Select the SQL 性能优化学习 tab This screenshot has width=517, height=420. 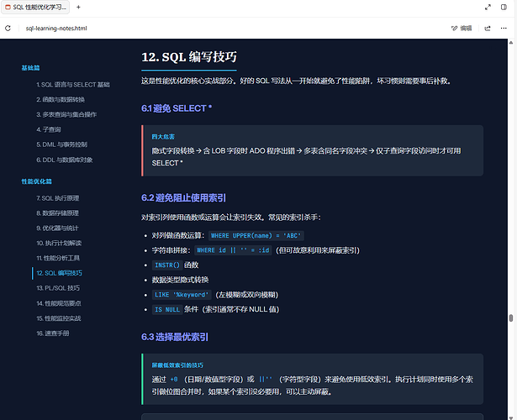[x=35, y=7]
